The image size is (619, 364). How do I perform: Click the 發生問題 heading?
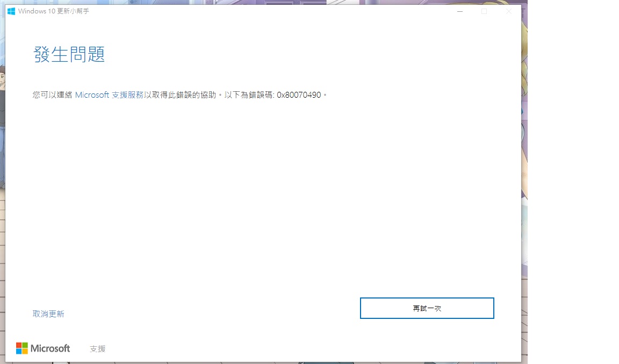pyautogui.click(x=69, y=55)
